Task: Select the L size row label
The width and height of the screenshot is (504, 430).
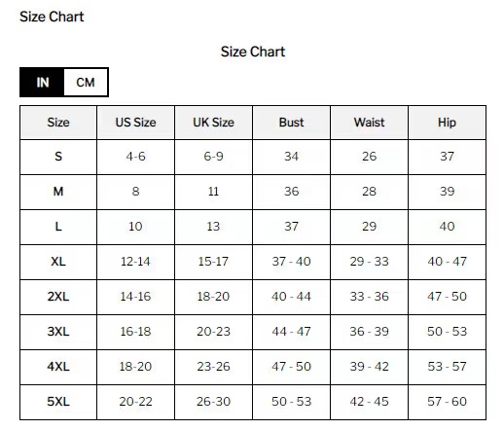Action: (58, 227)
